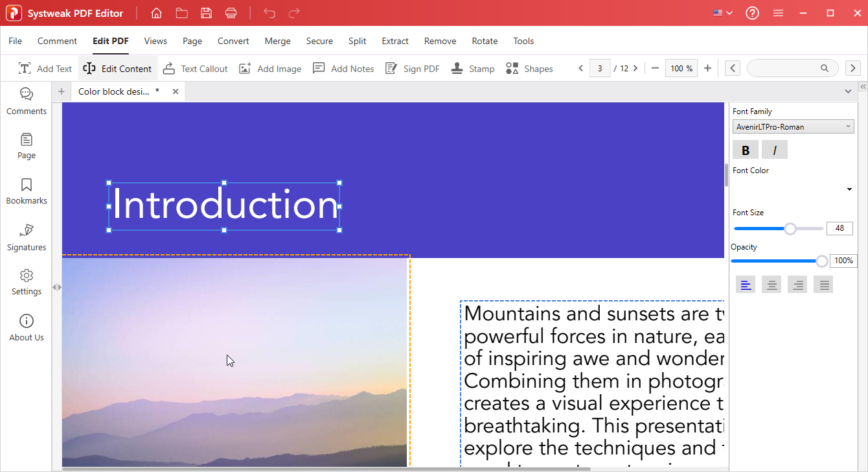Open the Bookmarks panel

(26, 190)
